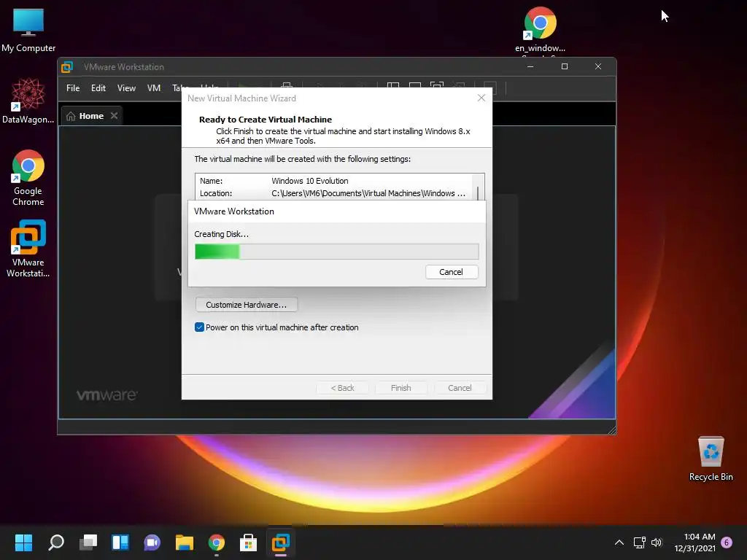This screenshot has height=560, width=747.
Task: Click the wizard bottom Cancel button
Action: (x=460, y=388)
